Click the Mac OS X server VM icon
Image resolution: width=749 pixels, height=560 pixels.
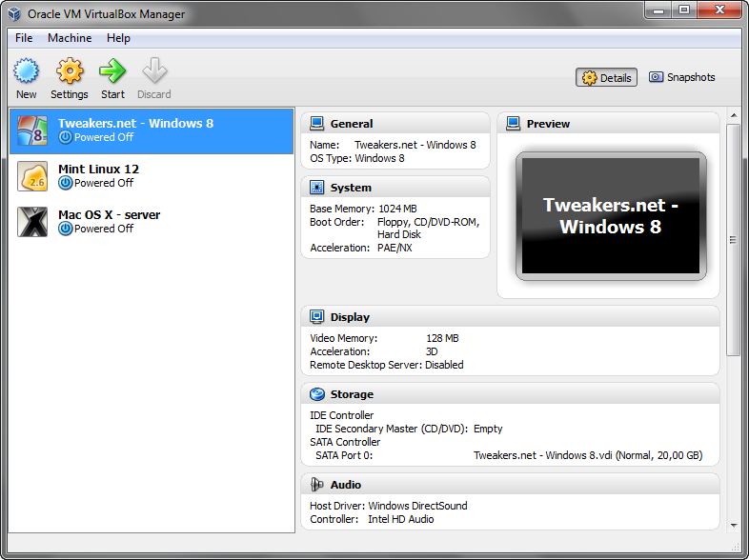point(32,222)
